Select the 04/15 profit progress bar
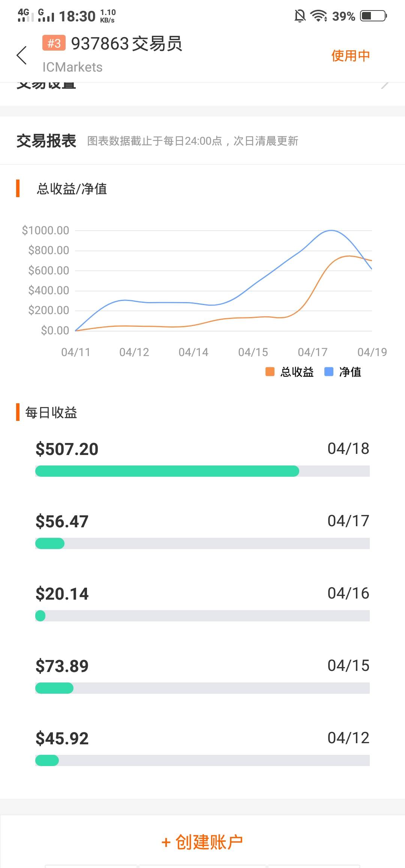Image resolution: width=405 pixels, height=868 pixels. [202, 688]
